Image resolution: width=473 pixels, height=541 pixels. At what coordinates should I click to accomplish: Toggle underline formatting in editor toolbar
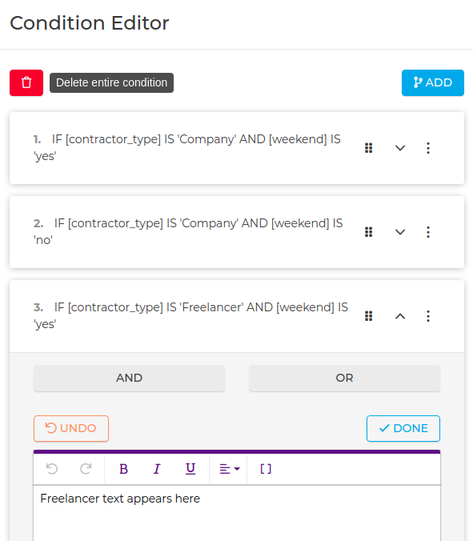point(190,469)
